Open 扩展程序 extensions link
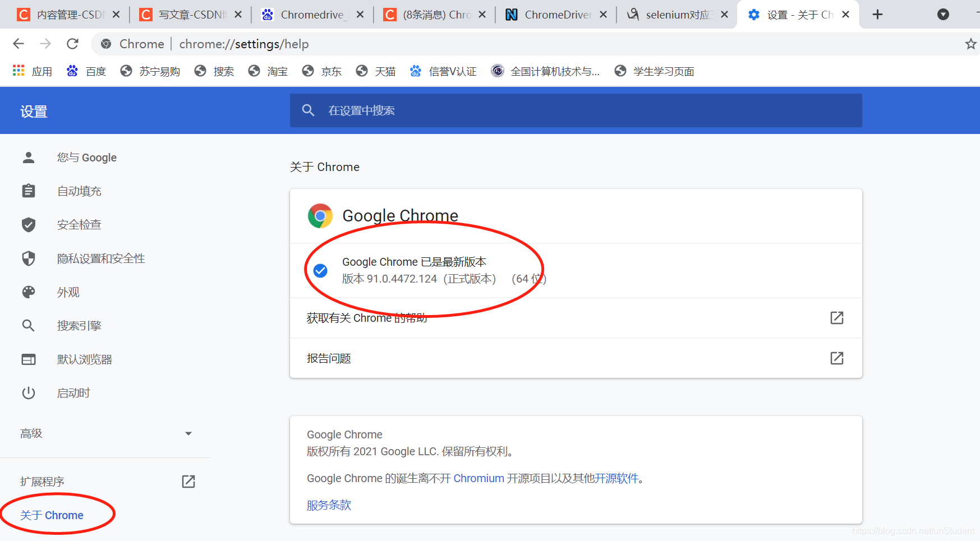 pos(43,482)
